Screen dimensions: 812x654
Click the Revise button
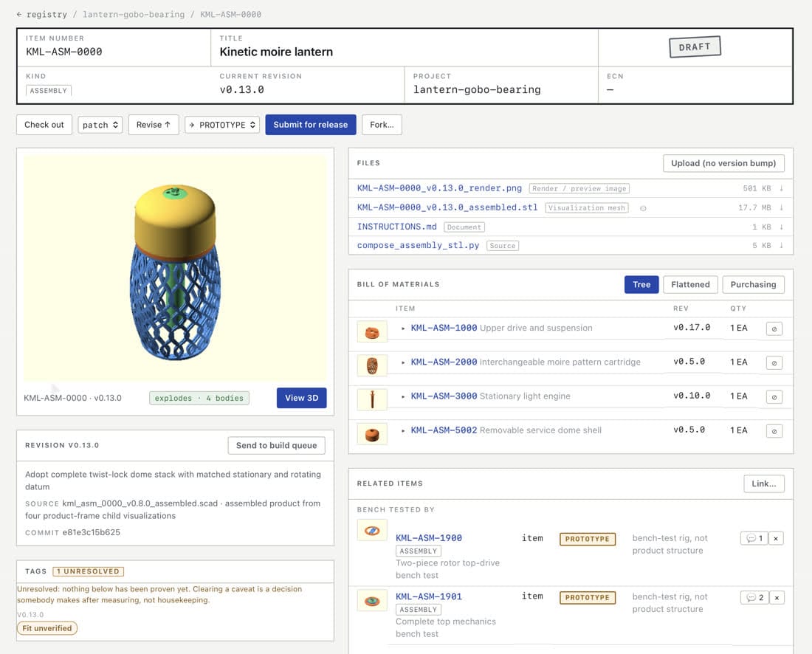click(x=154, y=125)
